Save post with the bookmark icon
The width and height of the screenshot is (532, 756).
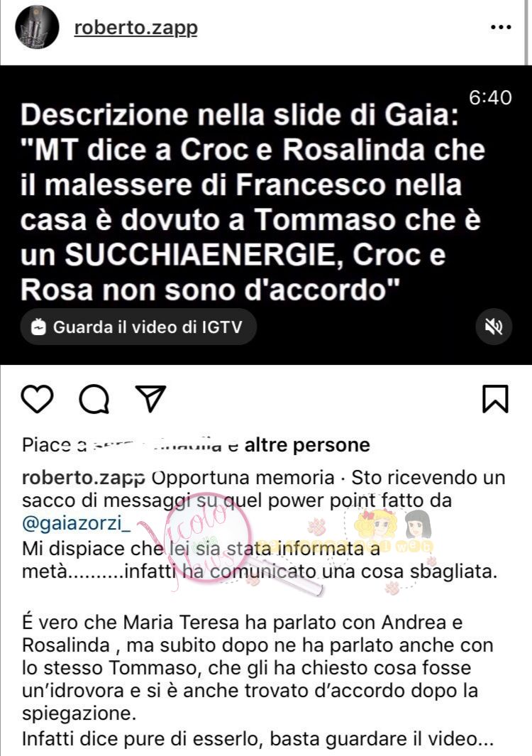pyautogui.click(x=495, y=399)
